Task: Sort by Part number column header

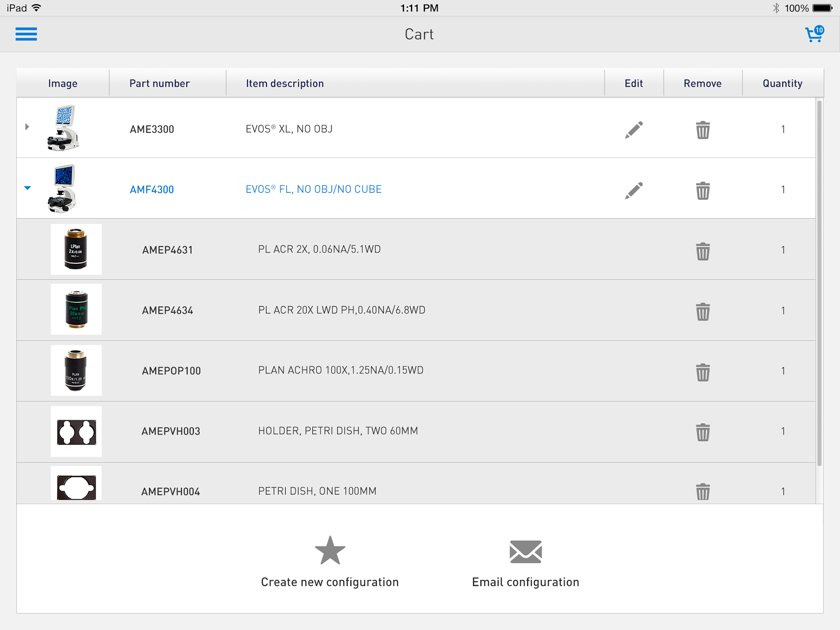Action: pyautogui.click(x=159, y=83)
